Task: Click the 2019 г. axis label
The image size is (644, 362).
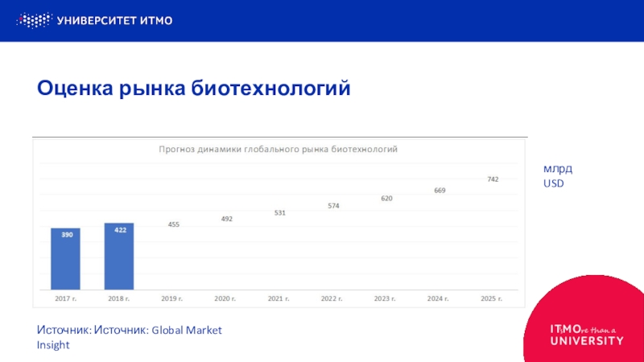Action: click(172, 298)
